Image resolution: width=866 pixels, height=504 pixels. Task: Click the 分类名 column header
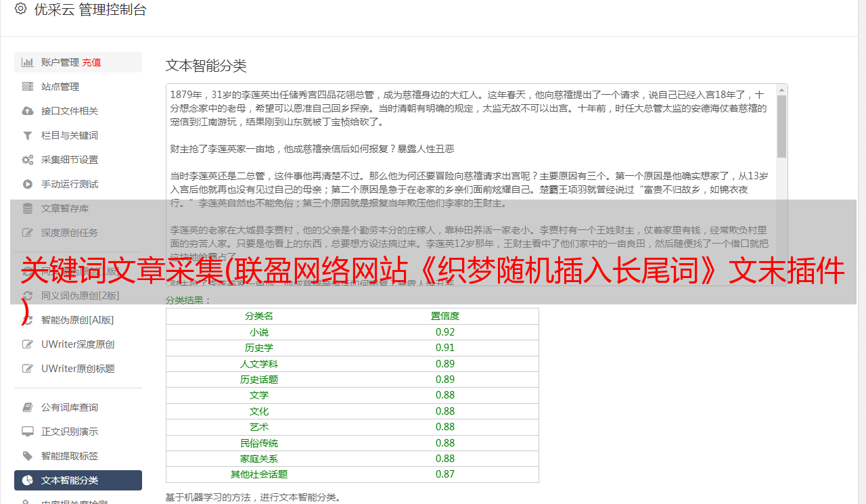pos(259,316)
